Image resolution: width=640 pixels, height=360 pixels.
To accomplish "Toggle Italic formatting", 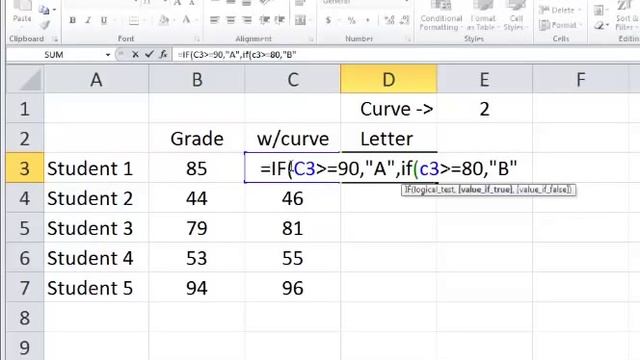I will coord(88,20).
